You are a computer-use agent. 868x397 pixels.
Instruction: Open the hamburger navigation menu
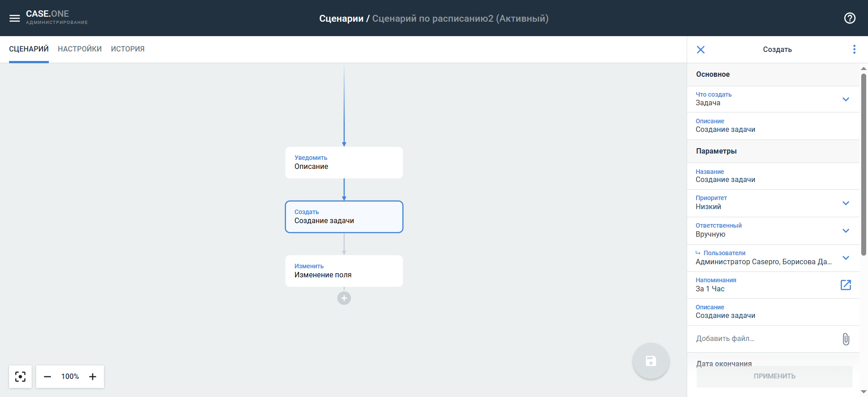pos(14,18)
